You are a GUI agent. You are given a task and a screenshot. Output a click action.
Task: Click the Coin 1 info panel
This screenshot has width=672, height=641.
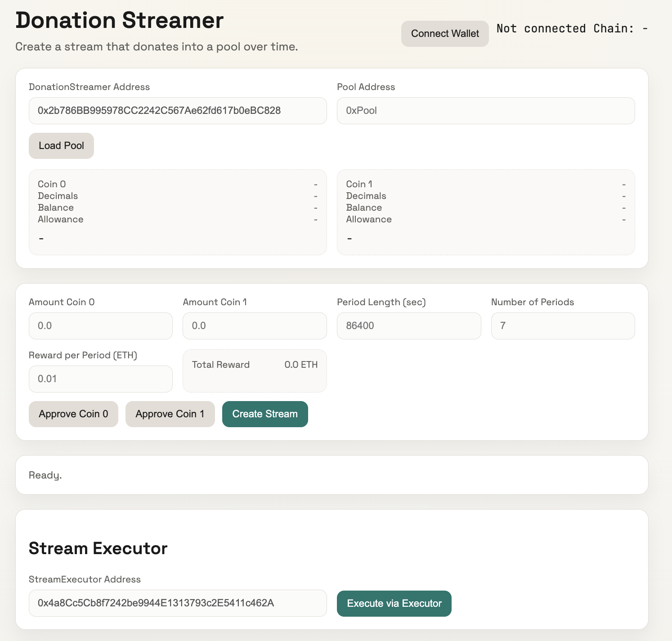(485, 212)
